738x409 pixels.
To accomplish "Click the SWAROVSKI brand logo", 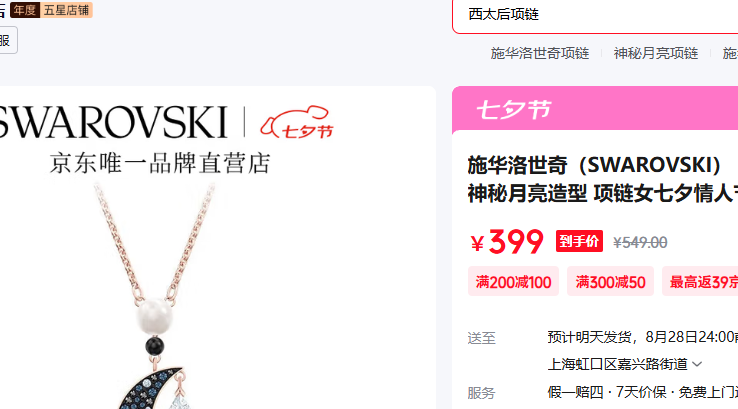I will [x=113, y=122].
